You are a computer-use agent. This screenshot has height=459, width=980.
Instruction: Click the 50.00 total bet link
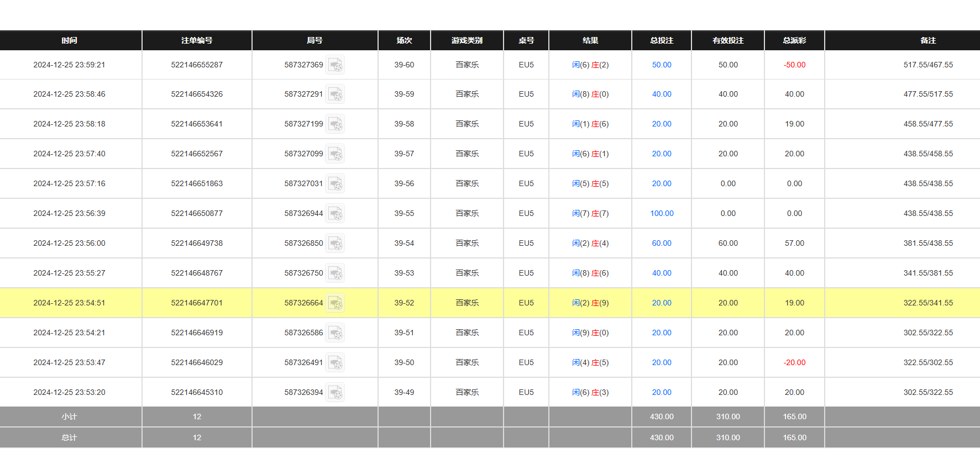coord(662,65)
